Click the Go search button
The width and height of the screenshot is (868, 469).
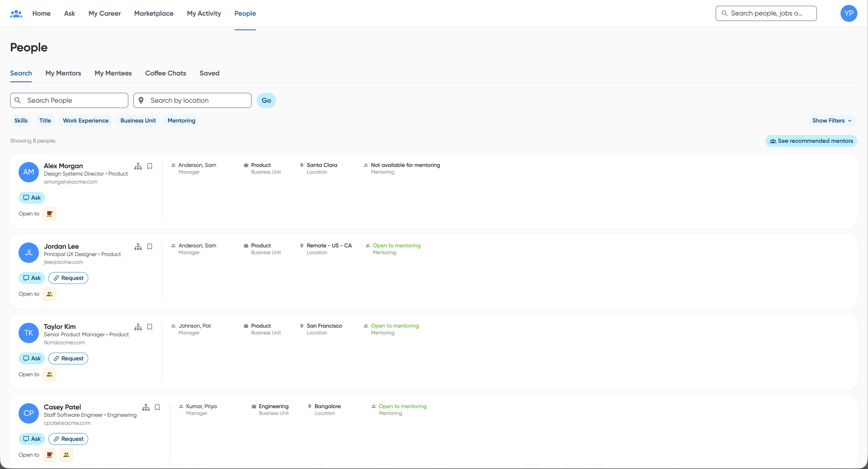point(266,100)
